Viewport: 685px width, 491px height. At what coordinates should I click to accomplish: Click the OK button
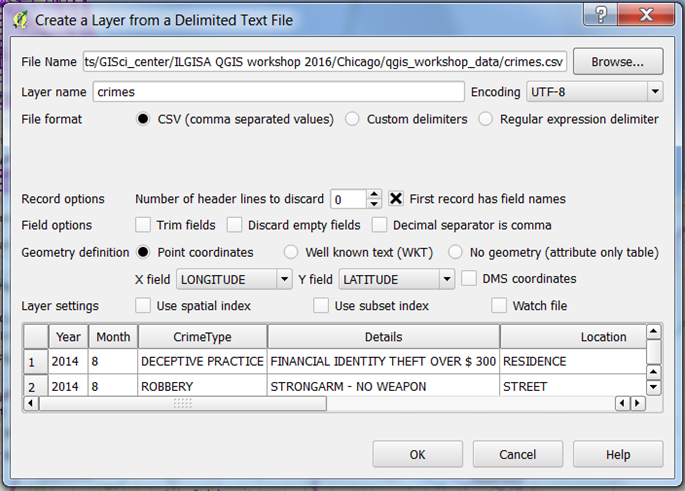click(x=417, y=454)
